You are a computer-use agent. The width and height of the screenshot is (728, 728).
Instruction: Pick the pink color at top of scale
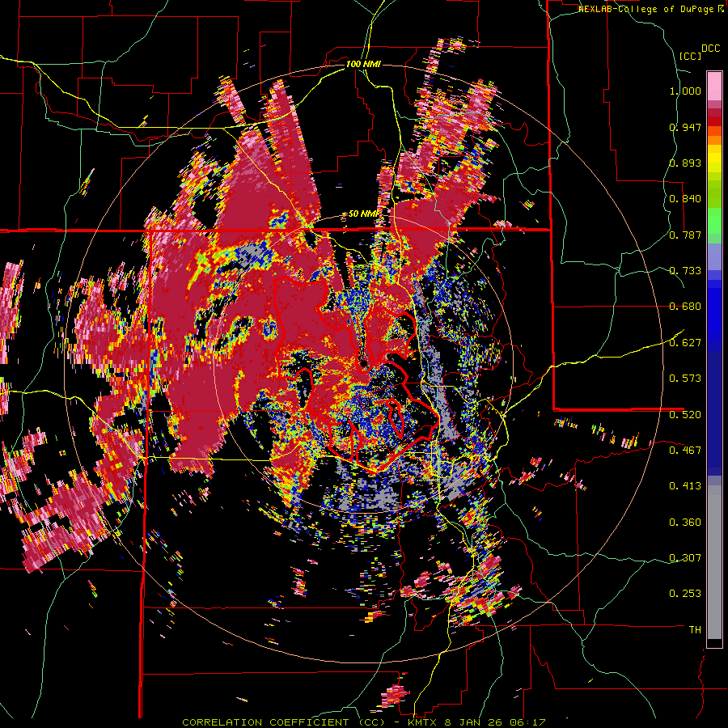714,86
